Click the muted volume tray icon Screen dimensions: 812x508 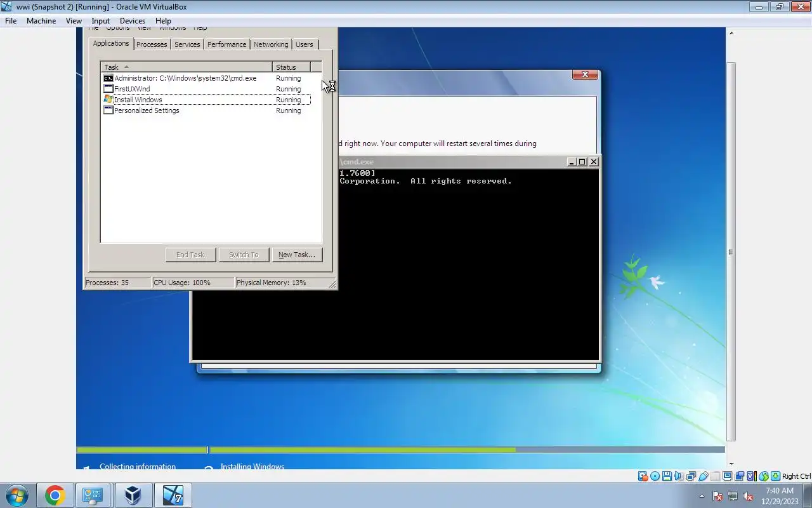tap(748, 496)
